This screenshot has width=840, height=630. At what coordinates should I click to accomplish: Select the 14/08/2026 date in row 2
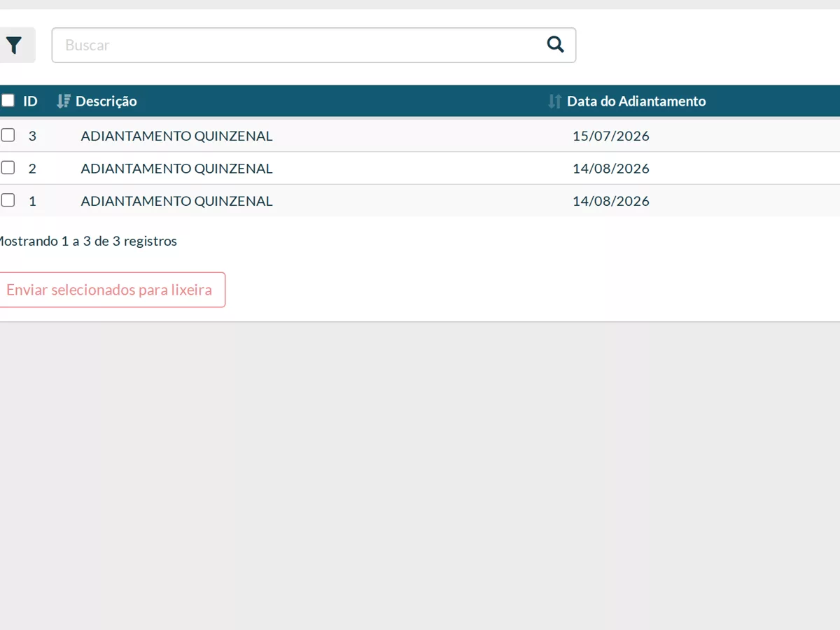(611, 169)
